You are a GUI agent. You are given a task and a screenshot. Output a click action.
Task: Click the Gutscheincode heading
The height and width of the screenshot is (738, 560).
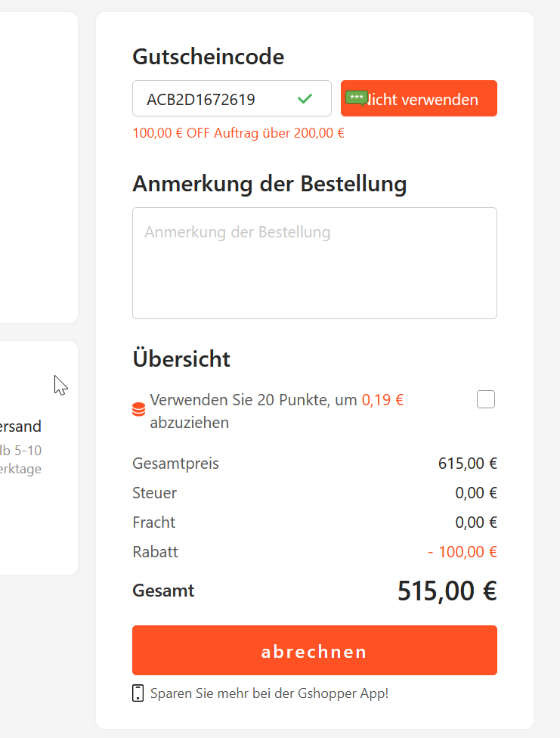[x=208, y=57]
